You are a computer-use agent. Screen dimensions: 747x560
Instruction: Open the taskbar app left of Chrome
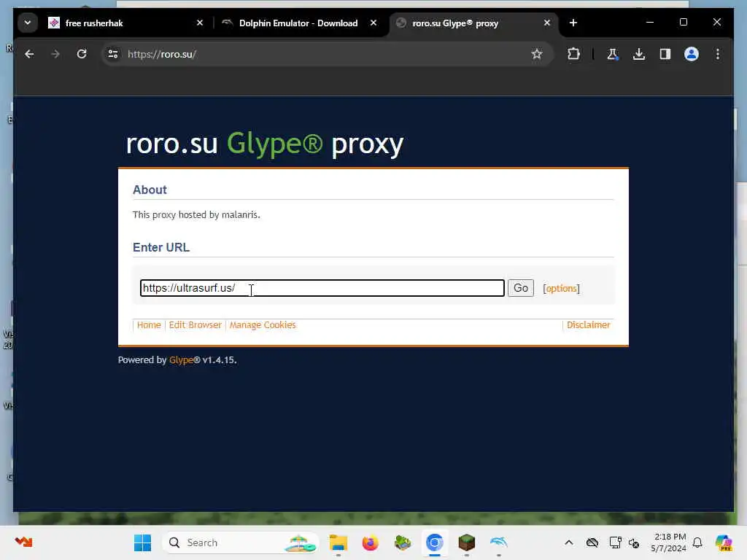[x=403, y=542]
